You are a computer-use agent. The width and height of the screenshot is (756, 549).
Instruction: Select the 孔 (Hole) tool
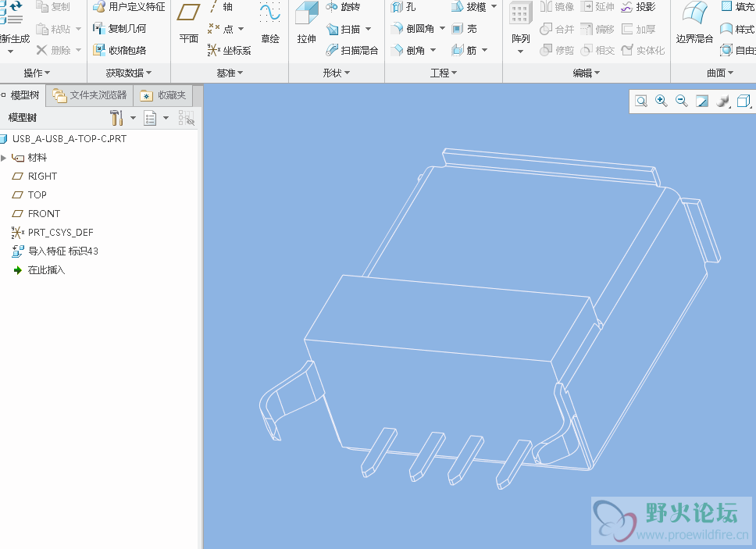[x=403, y=7]
